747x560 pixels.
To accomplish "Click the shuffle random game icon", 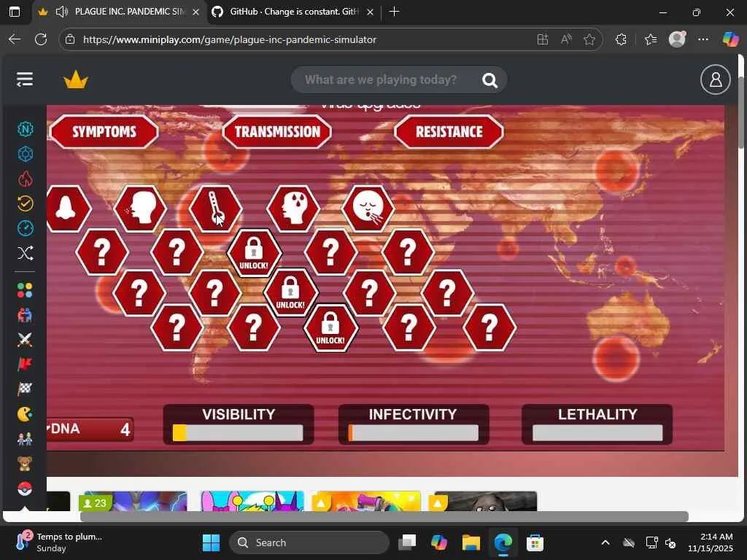I will click(26, 253).
